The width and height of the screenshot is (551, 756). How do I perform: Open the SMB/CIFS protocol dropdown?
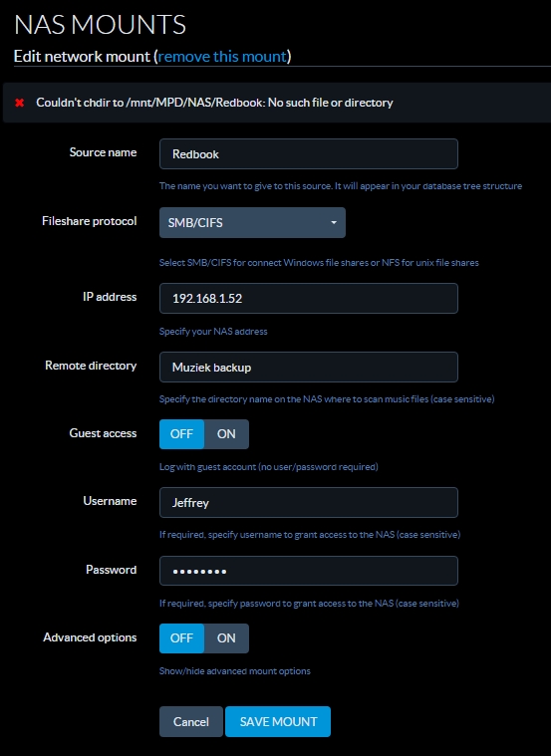[x=252, y=223]
